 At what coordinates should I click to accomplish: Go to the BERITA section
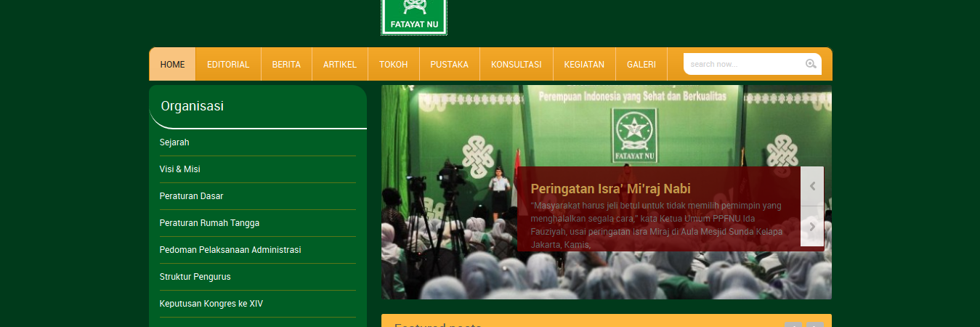(x=286, y=64)
